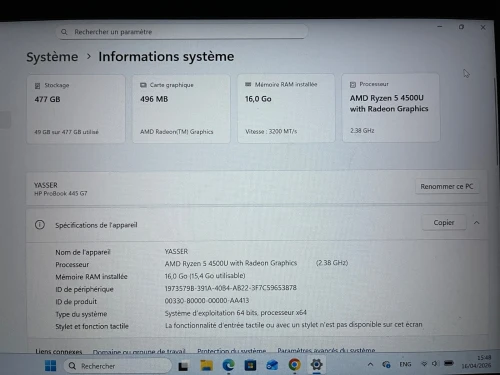Open the Carte graphique 496 MB card

pyautogui.click(x=181, y=109)
